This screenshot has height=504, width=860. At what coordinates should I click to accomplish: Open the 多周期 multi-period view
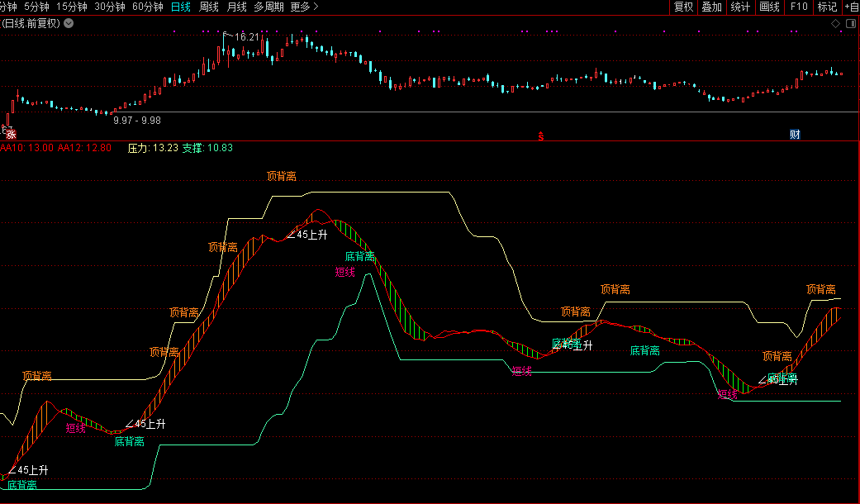pyautogui.click(x=268, y=7)
